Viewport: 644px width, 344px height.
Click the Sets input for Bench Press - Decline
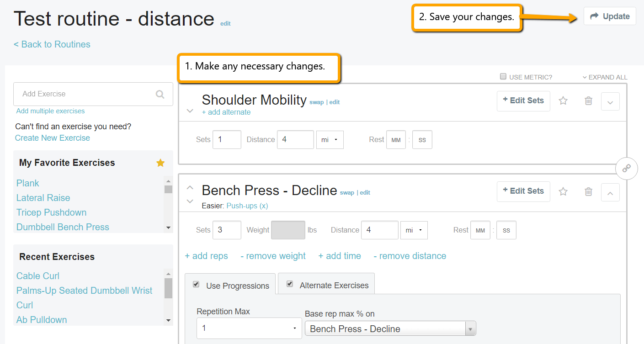226,230
